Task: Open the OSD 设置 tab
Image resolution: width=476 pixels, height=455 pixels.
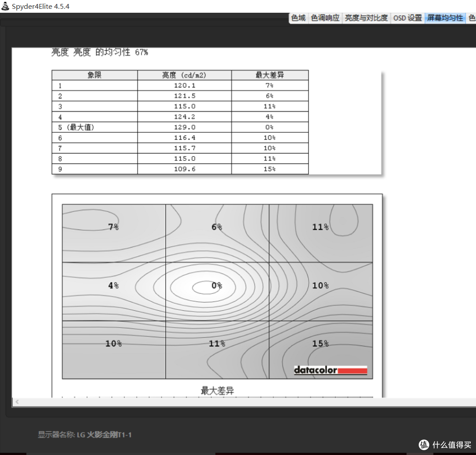Action: (x=407, y=18)
